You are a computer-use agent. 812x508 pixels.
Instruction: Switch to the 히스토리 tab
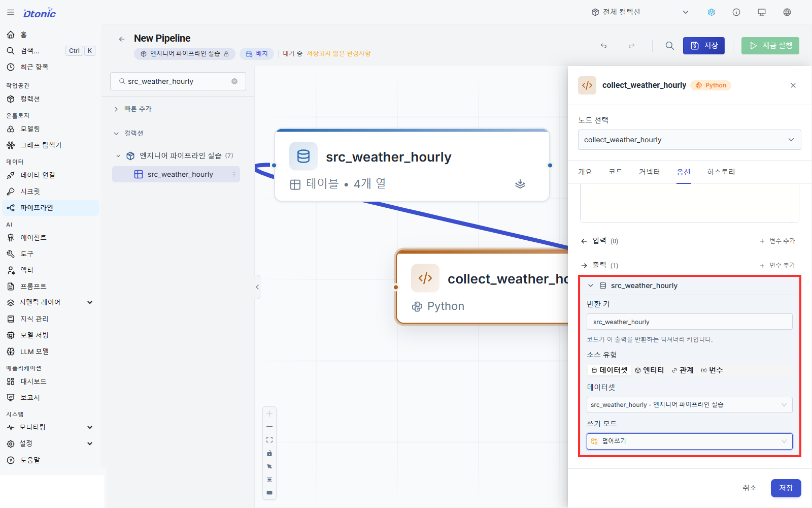click(x=721, y=172)
